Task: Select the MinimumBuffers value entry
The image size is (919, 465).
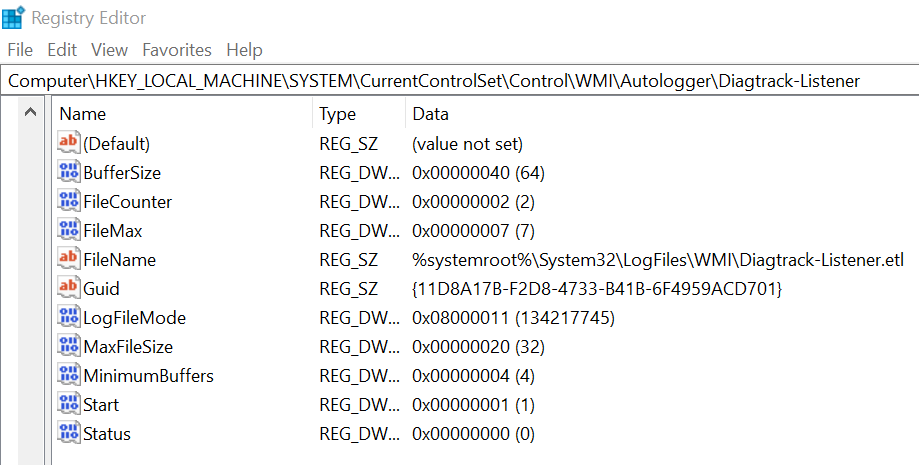Action: (149, 376)
